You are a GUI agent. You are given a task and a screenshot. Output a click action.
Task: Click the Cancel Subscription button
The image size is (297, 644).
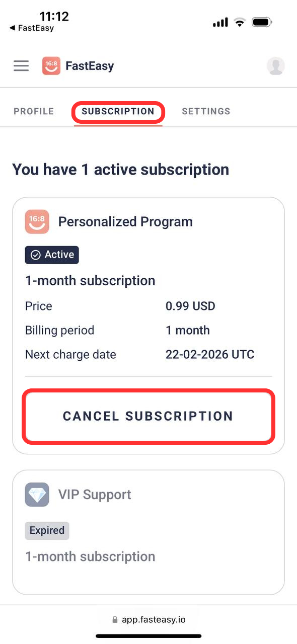pos(148,416)
